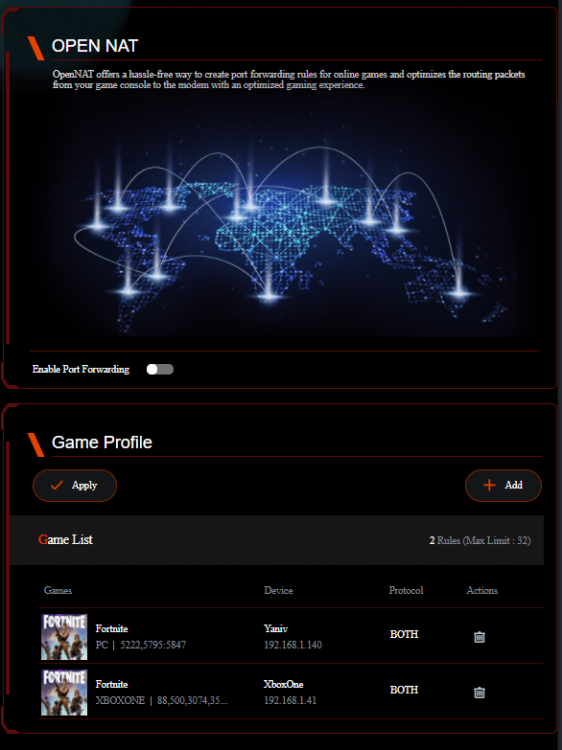562x750 pixels.
Task: Click the Add button to create a rule
Action: click(x=503, y=485)
